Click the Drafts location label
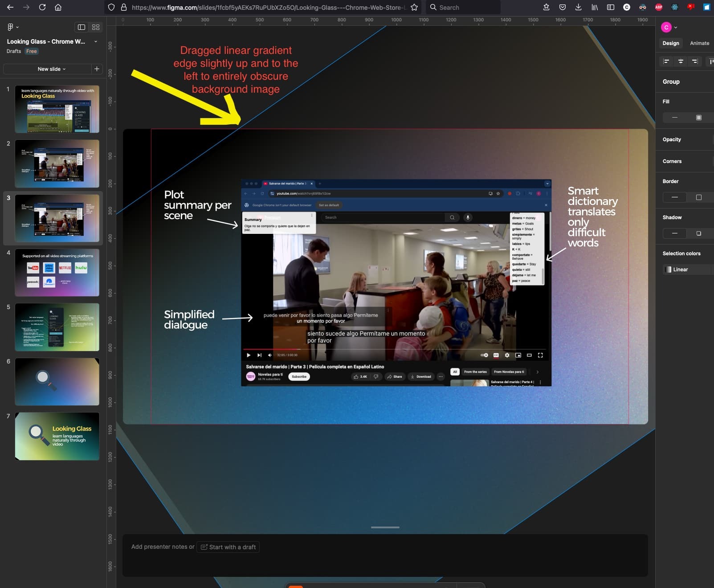Image resolution: width=714 pixels, height=588 pixels. pyautogui.click(x=14, y=51)
